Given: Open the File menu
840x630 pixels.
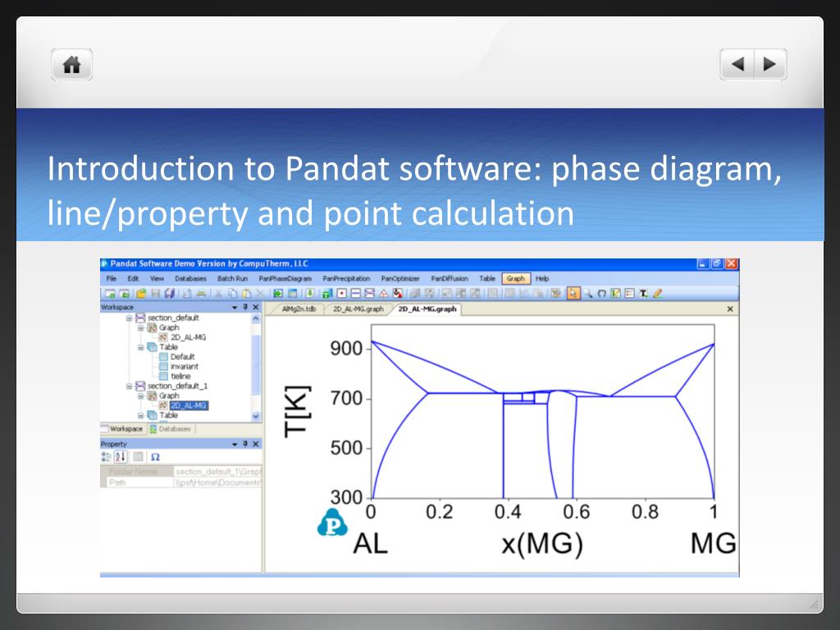Looking at the screenshot, I should click(x=112, y=279).
